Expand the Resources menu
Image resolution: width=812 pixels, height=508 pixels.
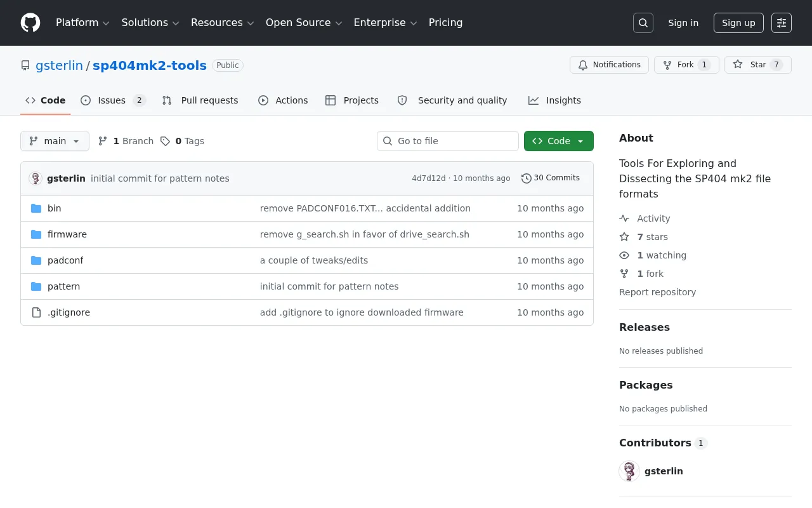(x=223, y=23)
